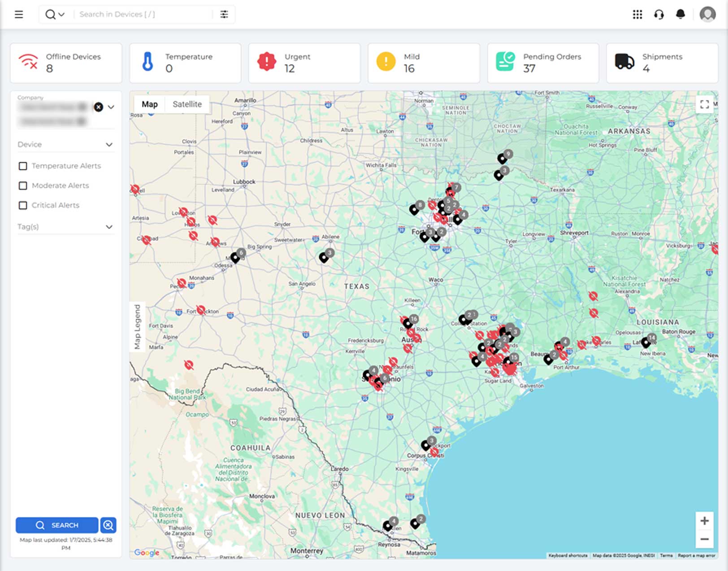This screenshot has height=571, width=728.
Task: Open the notifications bell
Action: 680,14
